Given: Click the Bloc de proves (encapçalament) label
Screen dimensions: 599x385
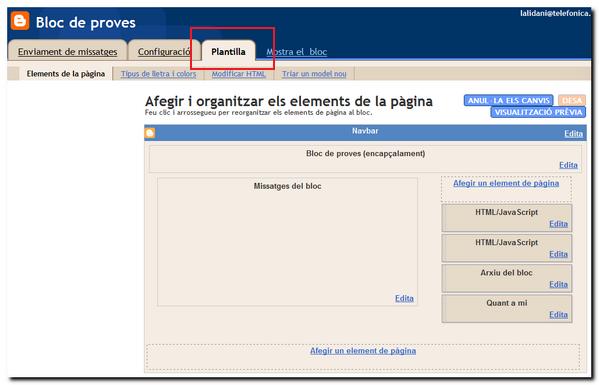Looking at the screenshot, I should [x=365, y=154].
